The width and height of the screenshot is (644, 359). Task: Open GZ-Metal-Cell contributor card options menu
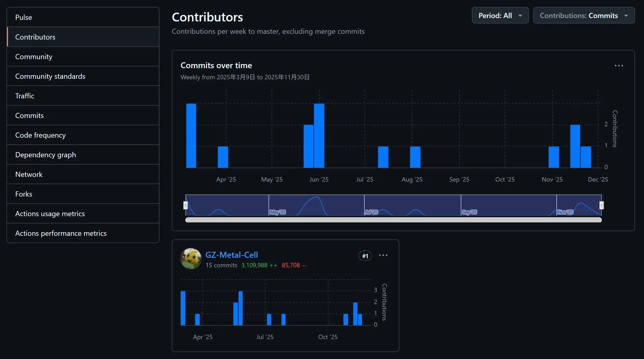coord(383,255)
